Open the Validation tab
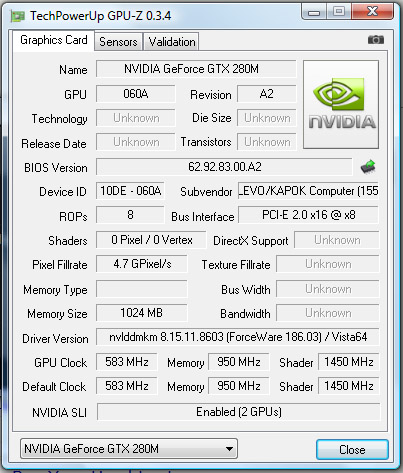 tap(172, 42)
